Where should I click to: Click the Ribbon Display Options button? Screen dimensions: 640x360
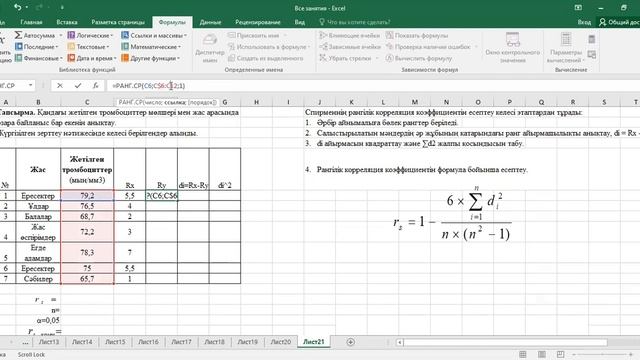[578, 7]
